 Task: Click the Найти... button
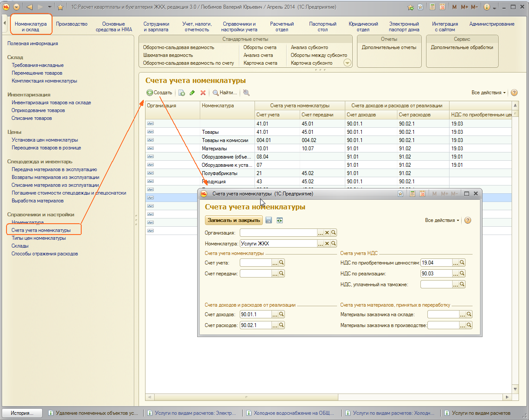tap(225, 93)
